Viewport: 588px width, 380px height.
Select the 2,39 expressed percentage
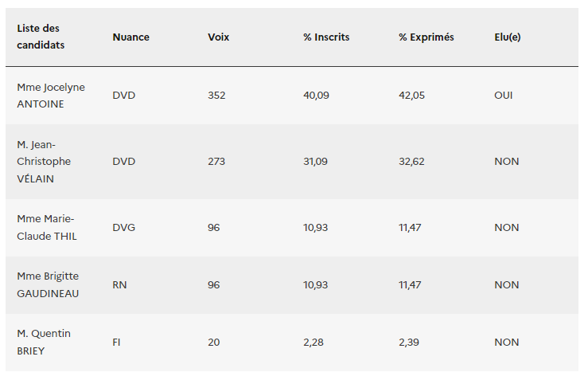409,342
